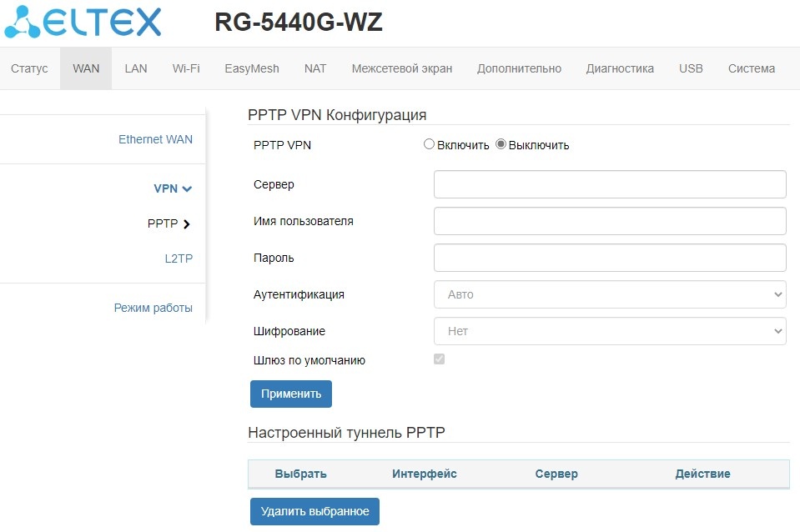The height and width of the screenshot is (532, 800).
Task: Click the PPTP arrow icon
Action: pyautogui.click(x=186, y=223)
